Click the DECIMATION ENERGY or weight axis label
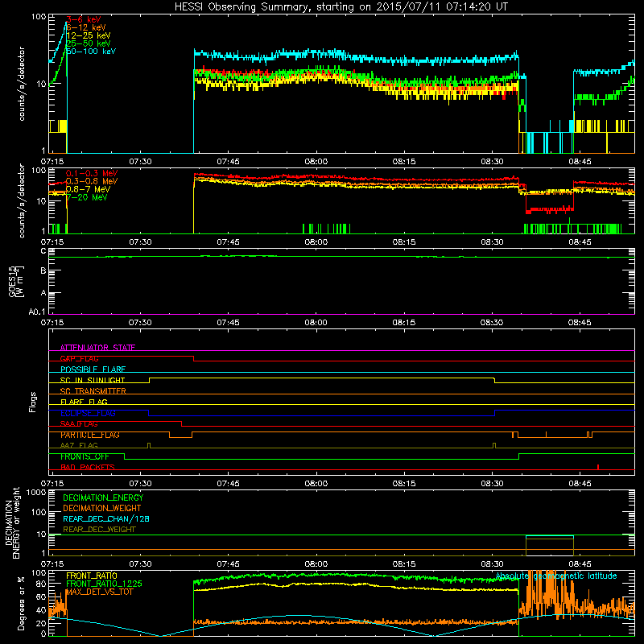 point(12,522)
